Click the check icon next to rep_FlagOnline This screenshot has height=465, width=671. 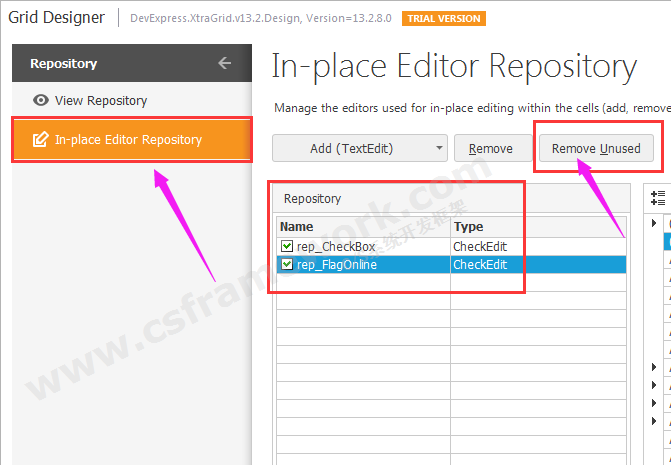(x=287, y=265)
